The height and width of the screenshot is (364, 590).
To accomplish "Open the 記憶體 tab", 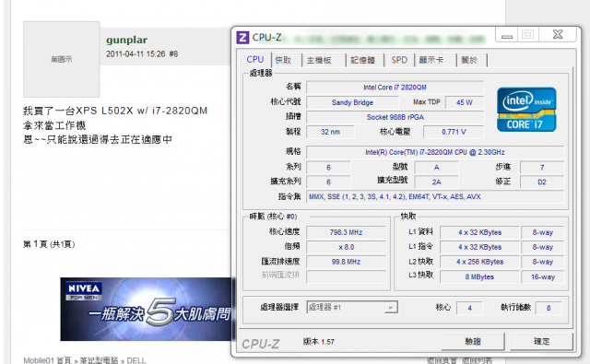I will tap(365, 60).
